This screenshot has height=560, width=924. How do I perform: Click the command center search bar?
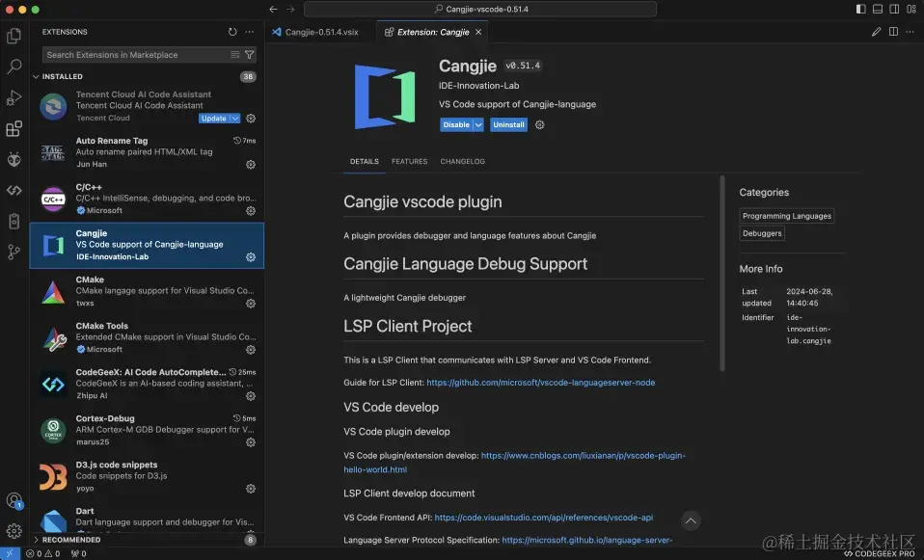[480, 9]
